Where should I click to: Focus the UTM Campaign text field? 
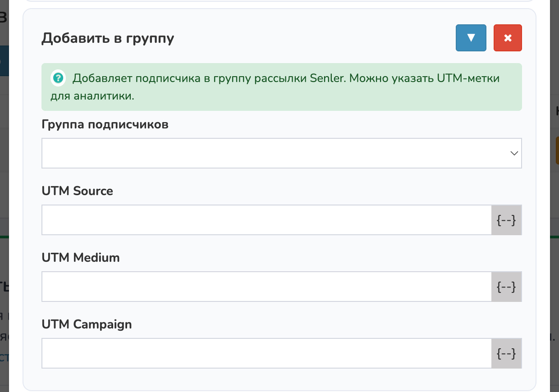(266, 353)
